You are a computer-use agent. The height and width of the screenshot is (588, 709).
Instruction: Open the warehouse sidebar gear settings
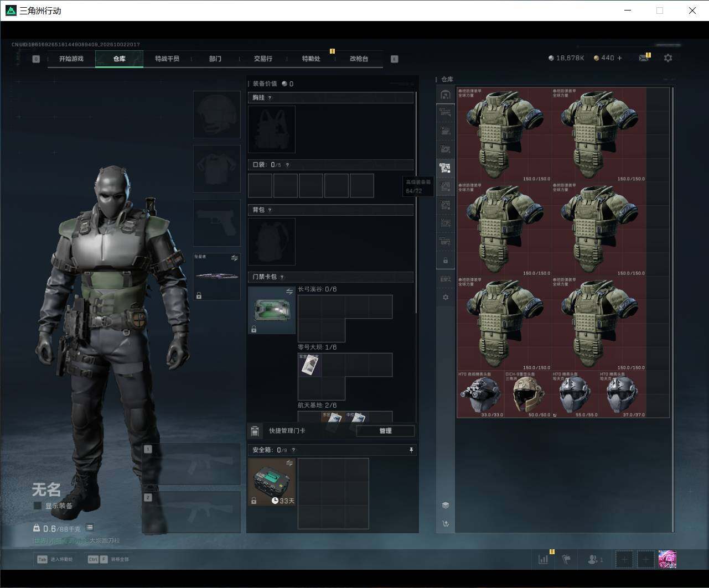[446, 297]
